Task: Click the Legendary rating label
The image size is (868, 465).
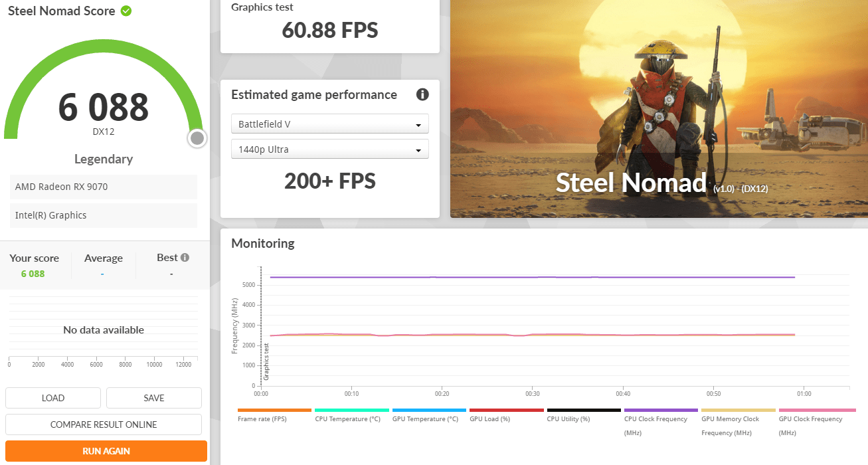Action: coord(104,159)
